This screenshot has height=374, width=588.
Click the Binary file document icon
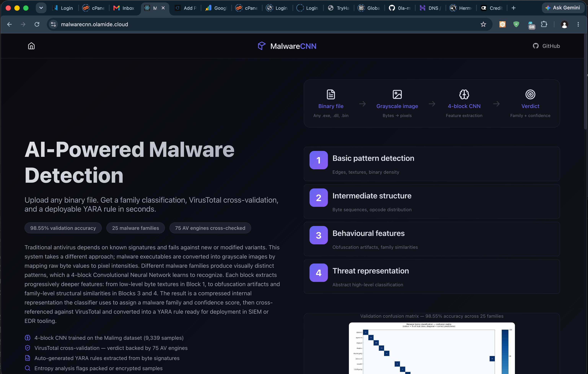point(331,94)
